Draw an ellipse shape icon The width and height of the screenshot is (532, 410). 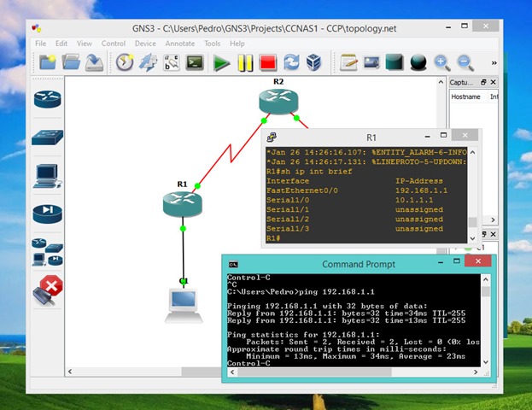(418, 62)
